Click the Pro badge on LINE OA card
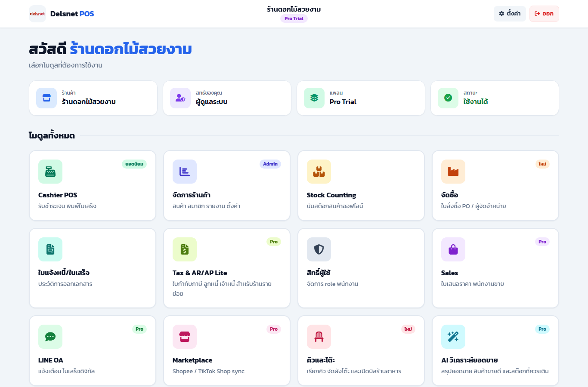Viewport: 588px width, 387px height. click(x=139, y=329)
